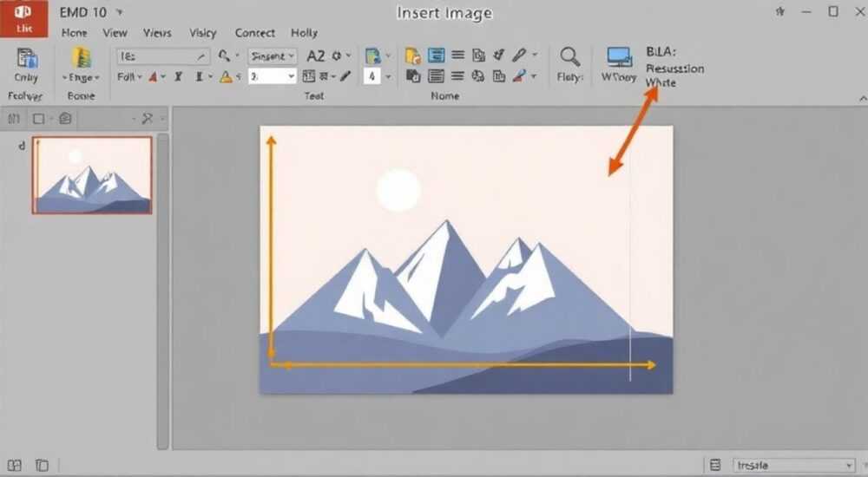Click the White option label

(661, 82)
